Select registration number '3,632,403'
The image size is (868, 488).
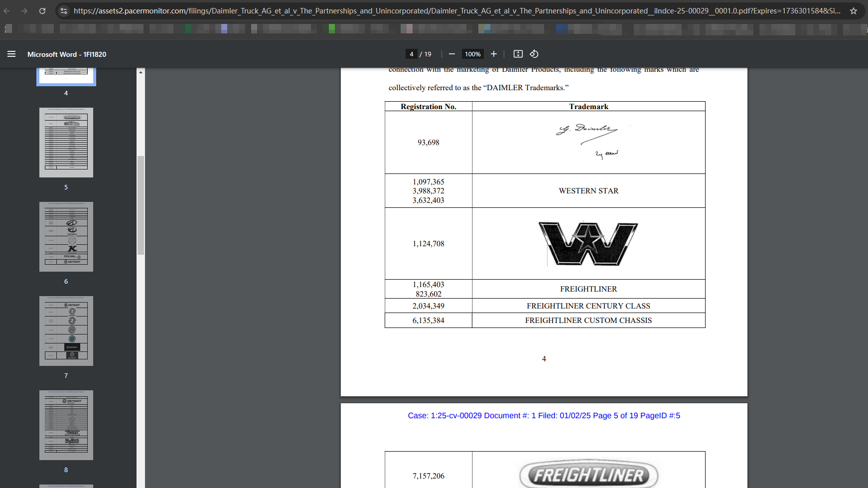[429, 200]
